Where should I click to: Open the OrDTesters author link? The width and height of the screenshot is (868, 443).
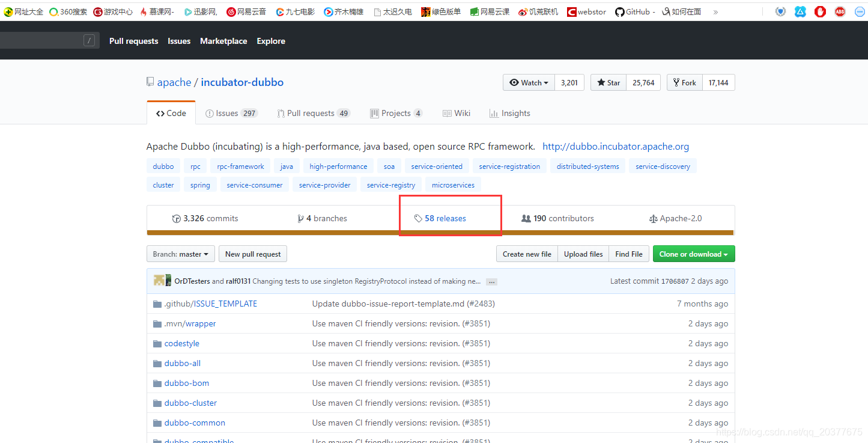coord(192,281)
